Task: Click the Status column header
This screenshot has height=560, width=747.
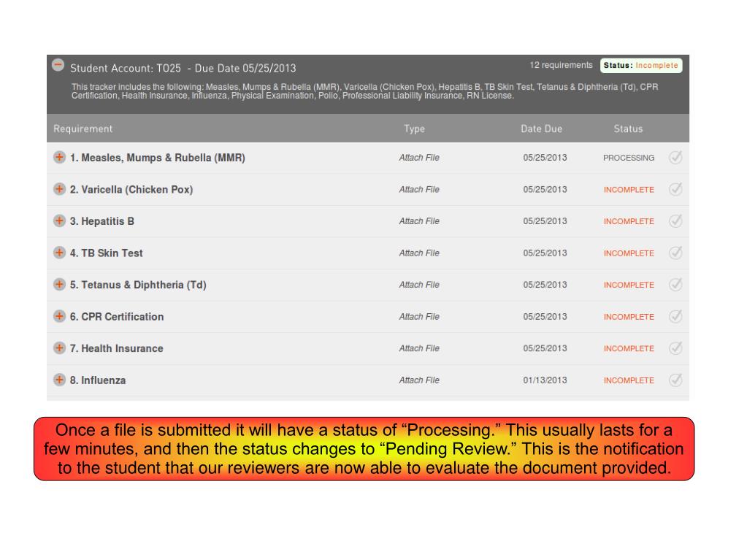Action: click(628, 129)
